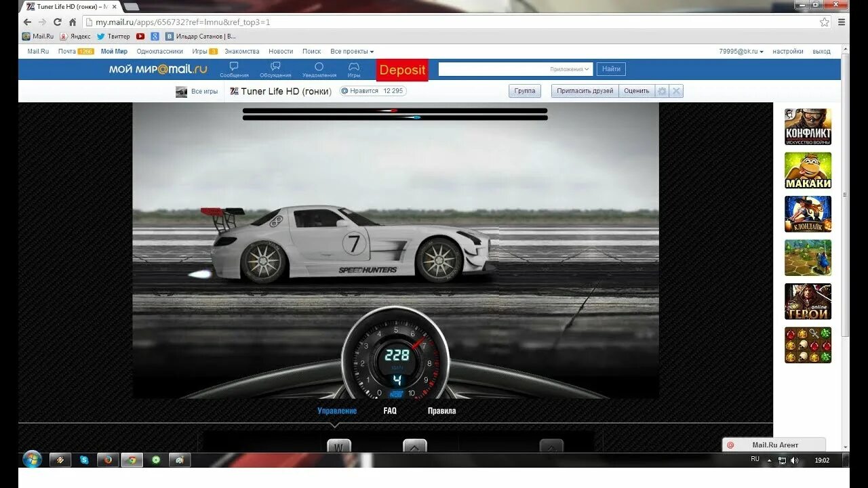Open the КОНФЛИКТ game thumbnail in the sidebar
This screenshot has width=868, height=488.
tap(808, 127)
